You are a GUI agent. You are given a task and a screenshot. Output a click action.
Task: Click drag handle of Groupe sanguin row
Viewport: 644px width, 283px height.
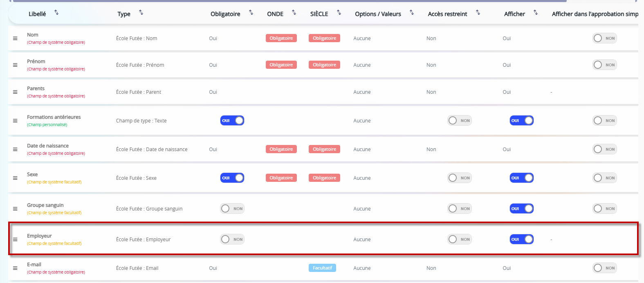(x=15, y=209)
